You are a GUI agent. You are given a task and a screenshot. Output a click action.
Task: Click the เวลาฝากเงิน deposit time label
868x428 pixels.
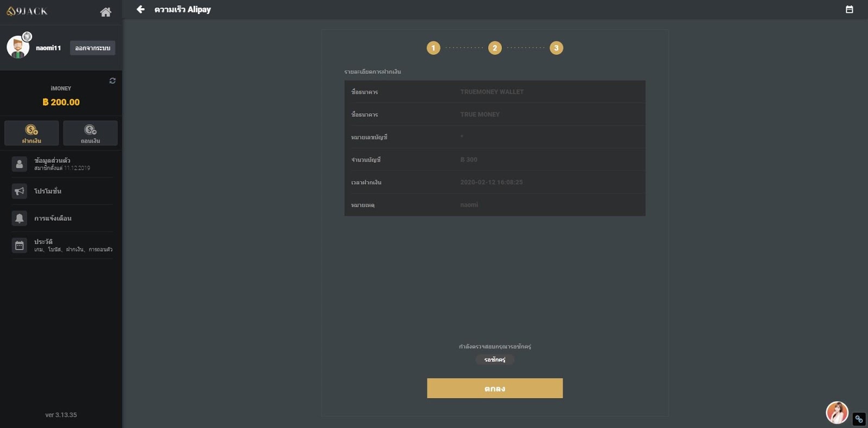[x=366, y=182]
